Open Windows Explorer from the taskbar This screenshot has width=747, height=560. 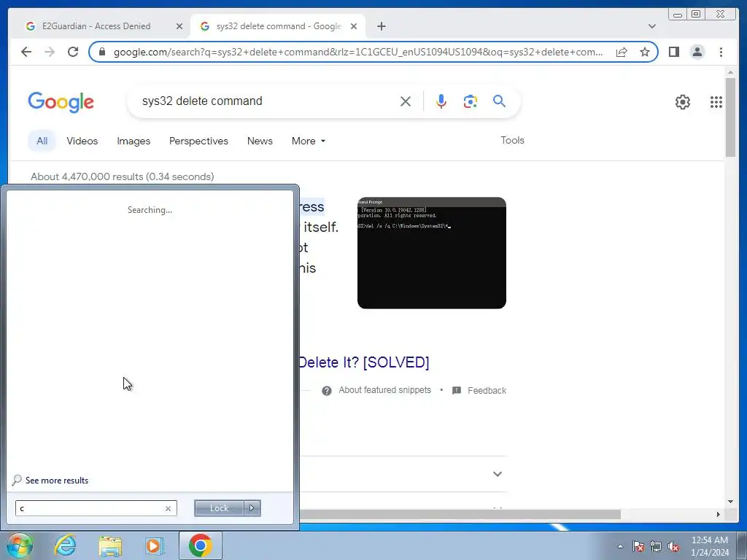coord(111,546)
